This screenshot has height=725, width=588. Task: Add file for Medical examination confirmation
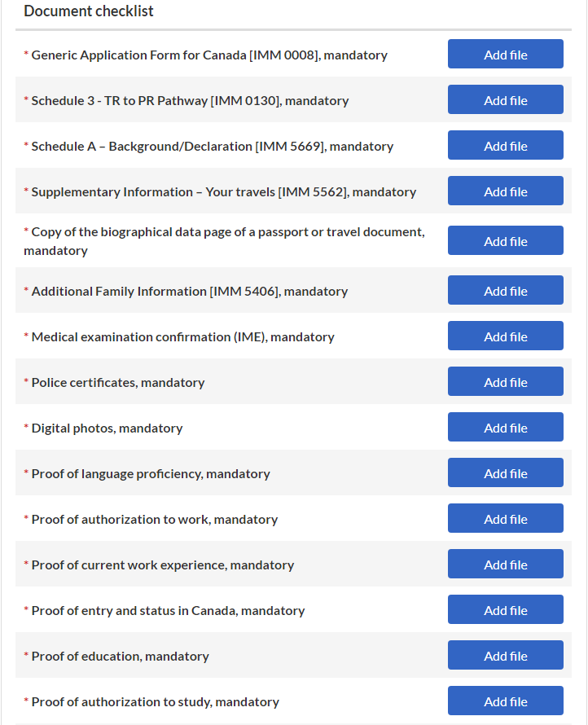[x=505, y=336]
